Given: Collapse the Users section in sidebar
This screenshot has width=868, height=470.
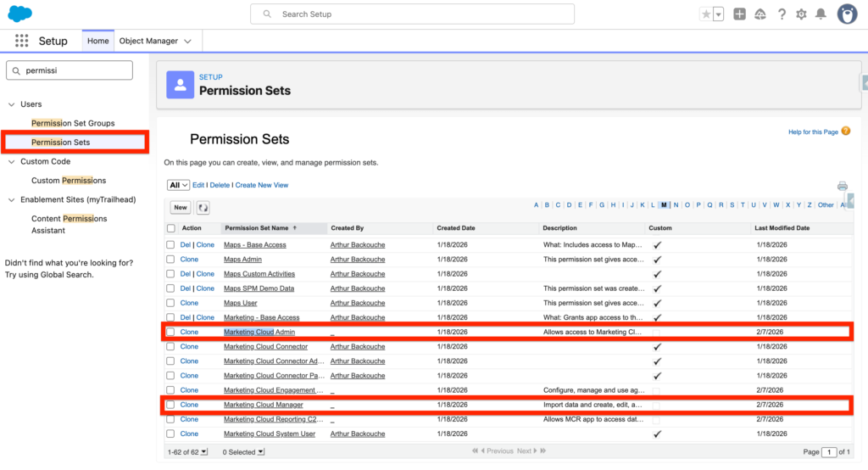Looking at the screenshot, I should coord(12,104).
